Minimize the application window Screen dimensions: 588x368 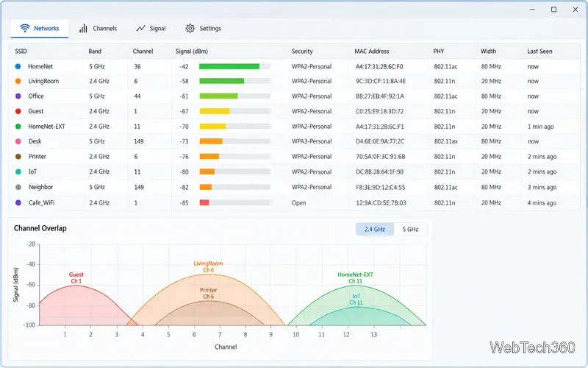[532, 10]
